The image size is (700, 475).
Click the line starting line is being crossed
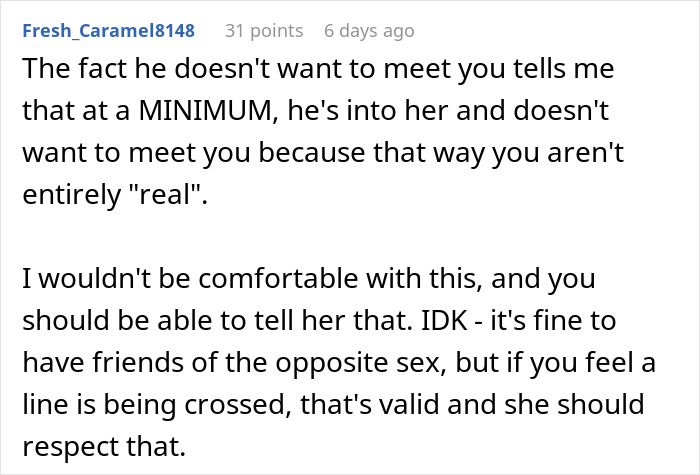pyautogui.click(x=333, y=404)
